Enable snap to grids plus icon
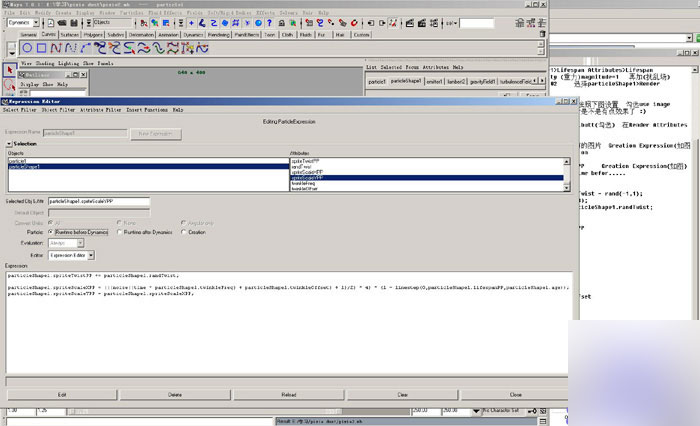Screen dimensions: 700x426 (x=192, y=23)
